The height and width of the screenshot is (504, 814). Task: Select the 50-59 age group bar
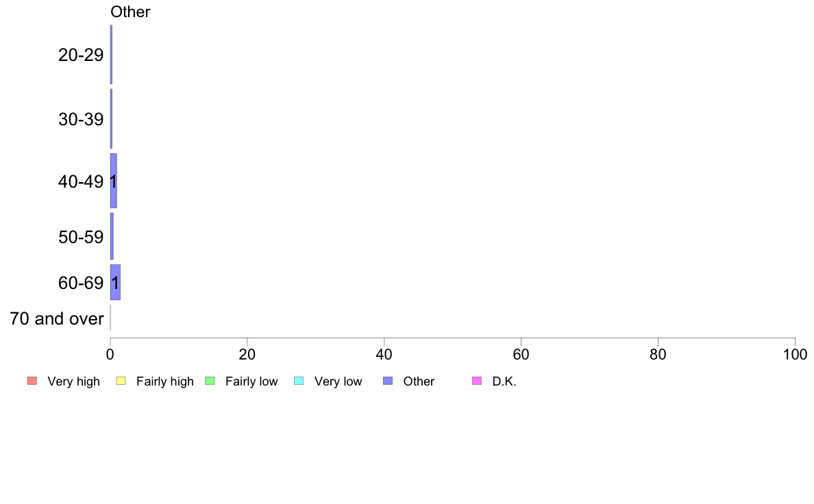pyautogui.click(x=112, y=237)
